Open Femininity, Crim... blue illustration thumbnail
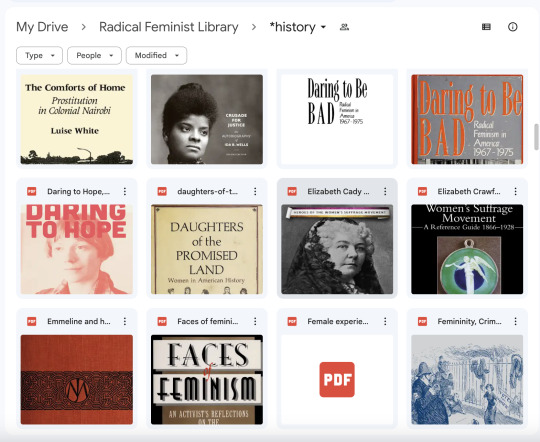This screenshot has width=540, height=442. pyautogui.click(x=467, y=379)
